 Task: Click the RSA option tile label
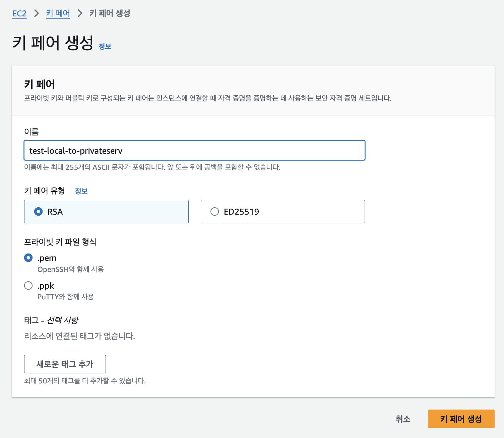55,212
